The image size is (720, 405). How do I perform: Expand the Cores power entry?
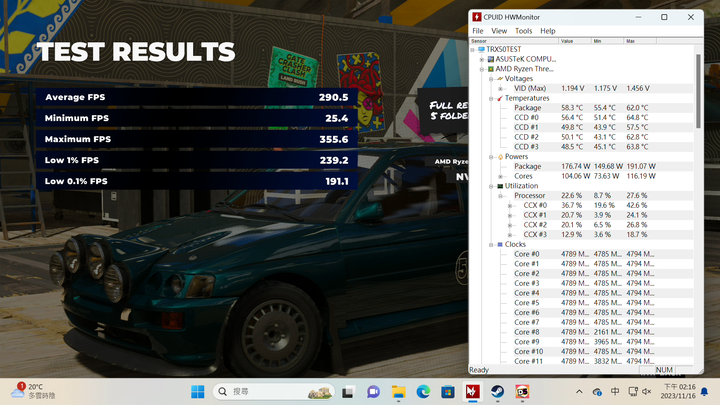pos(501,176)
